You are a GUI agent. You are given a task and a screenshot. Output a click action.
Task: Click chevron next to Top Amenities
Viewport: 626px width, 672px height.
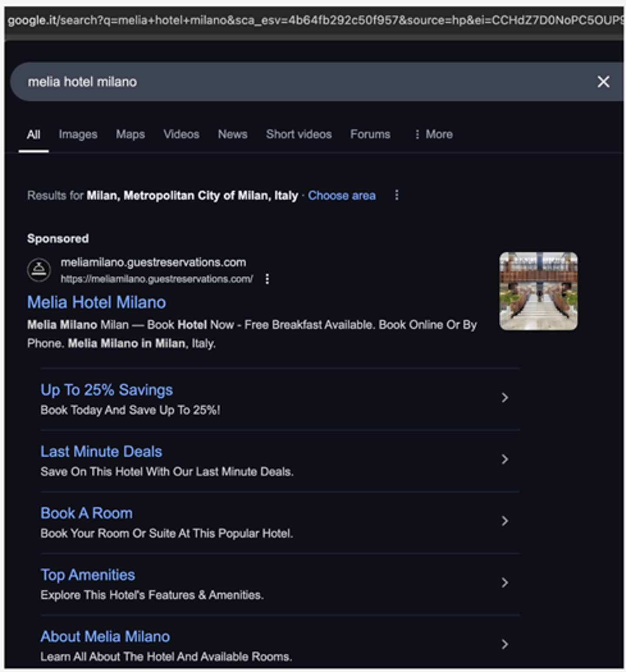[x=505, y=583]
